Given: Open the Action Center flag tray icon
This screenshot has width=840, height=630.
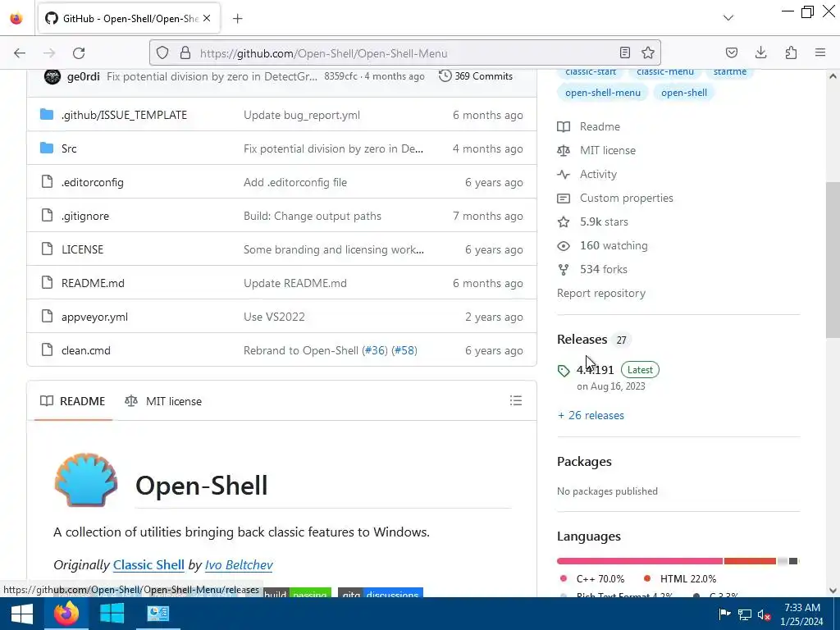Looking at the screenshot, I should [724, 614].
